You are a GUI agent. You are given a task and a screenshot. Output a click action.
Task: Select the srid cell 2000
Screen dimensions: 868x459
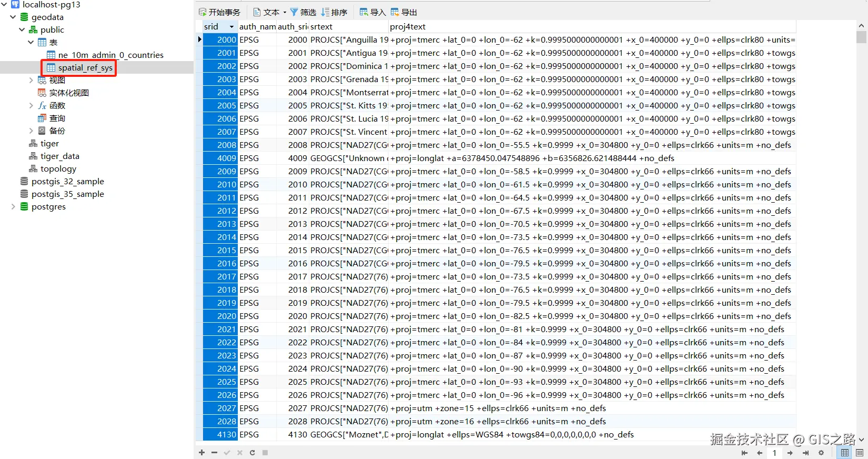[x=220, y=39]
